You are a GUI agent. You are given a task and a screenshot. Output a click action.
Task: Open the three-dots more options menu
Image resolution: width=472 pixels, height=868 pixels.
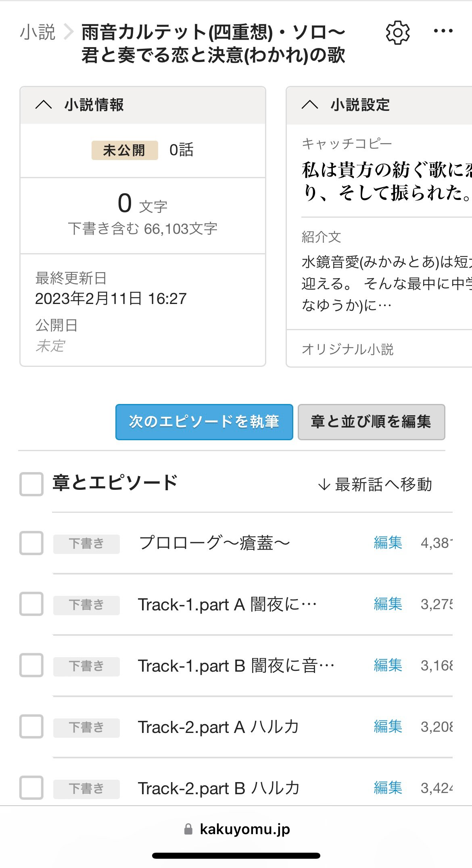(443, 31)
